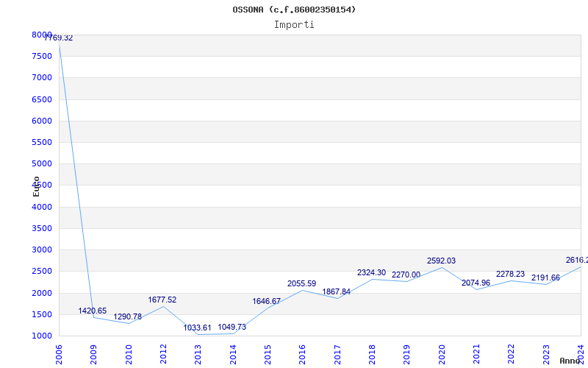The height and width of the screenshot is (368, 588).
Task: Click the y-axis value 2500
Action: 42,271
